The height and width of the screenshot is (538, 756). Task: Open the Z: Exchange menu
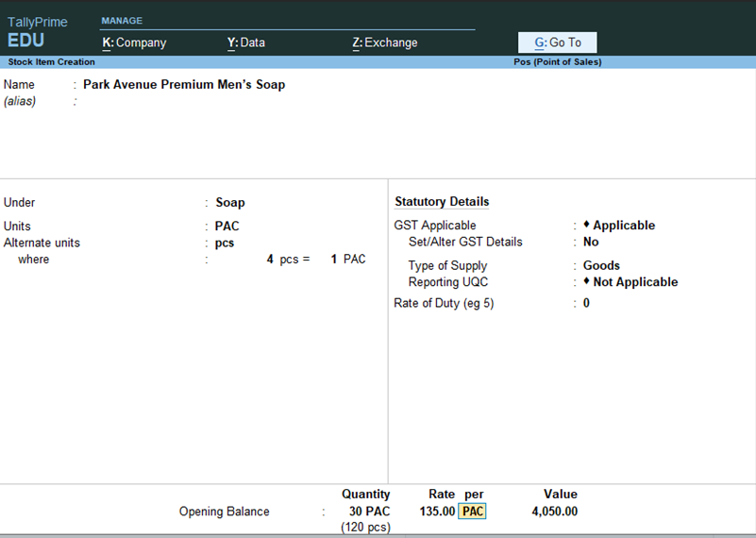[385, 42]
